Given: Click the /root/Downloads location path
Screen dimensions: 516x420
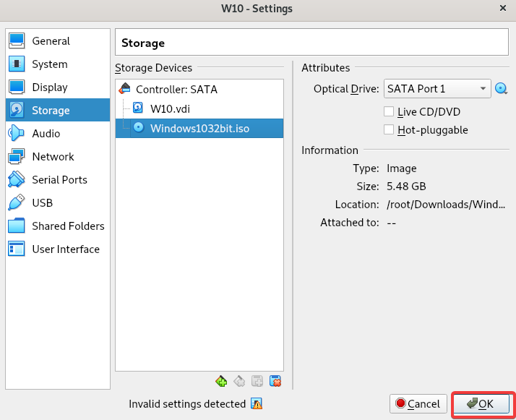Looking at the screenshot, I should coord(446,205).
